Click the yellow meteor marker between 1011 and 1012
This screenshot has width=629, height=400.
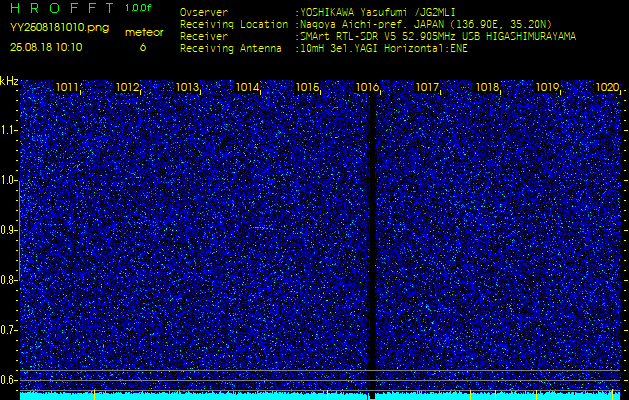pos(94,394)
